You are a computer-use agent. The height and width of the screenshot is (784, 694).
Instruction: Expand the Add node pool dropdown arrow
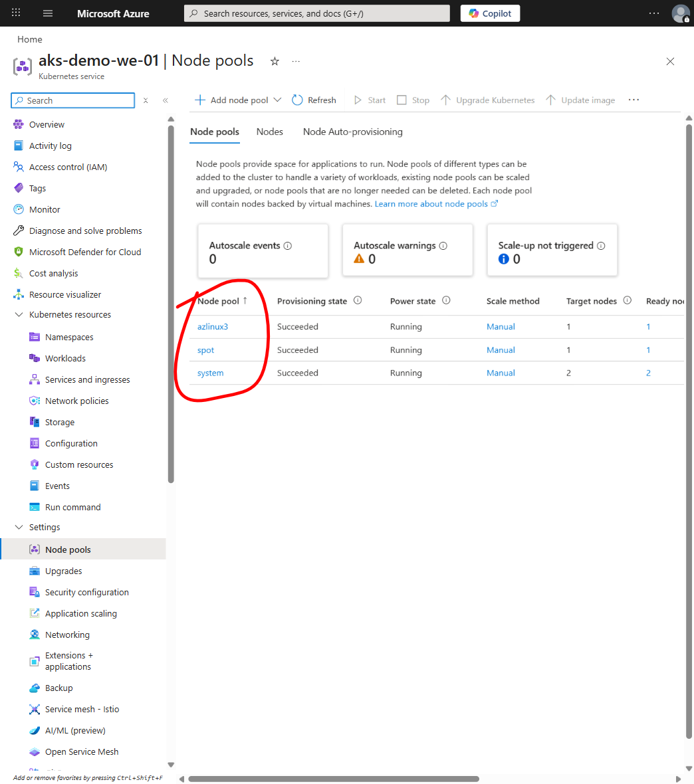click(277, 100)
